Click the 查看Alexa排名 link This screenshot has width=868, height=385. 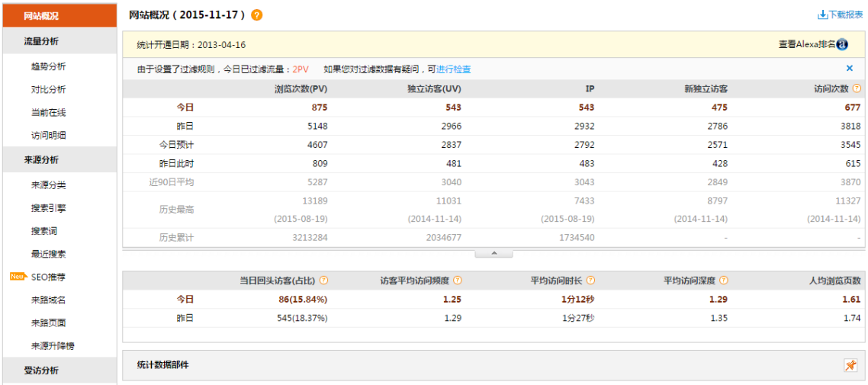pyautogui.click(x=806, y=45)
